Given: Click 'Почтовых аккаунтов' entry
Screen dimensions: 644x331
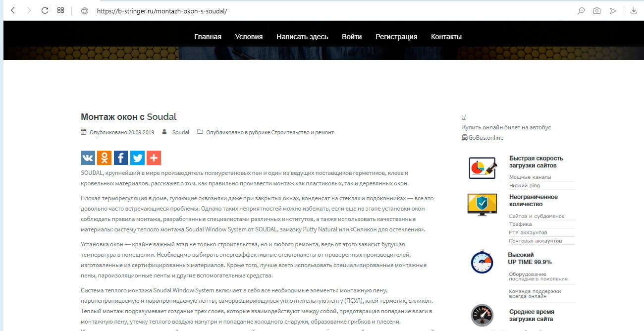Looking at the screenshot, I should click(536, 241).
